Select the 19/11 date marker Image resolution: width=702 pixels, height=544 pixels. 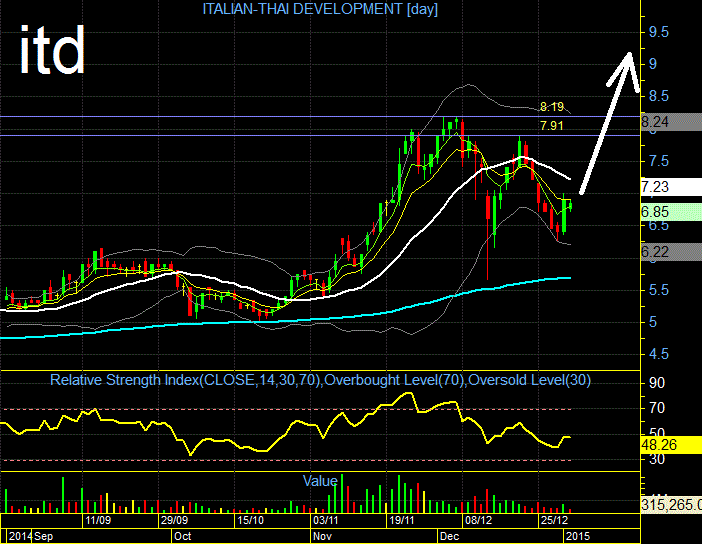coord(402,520)
